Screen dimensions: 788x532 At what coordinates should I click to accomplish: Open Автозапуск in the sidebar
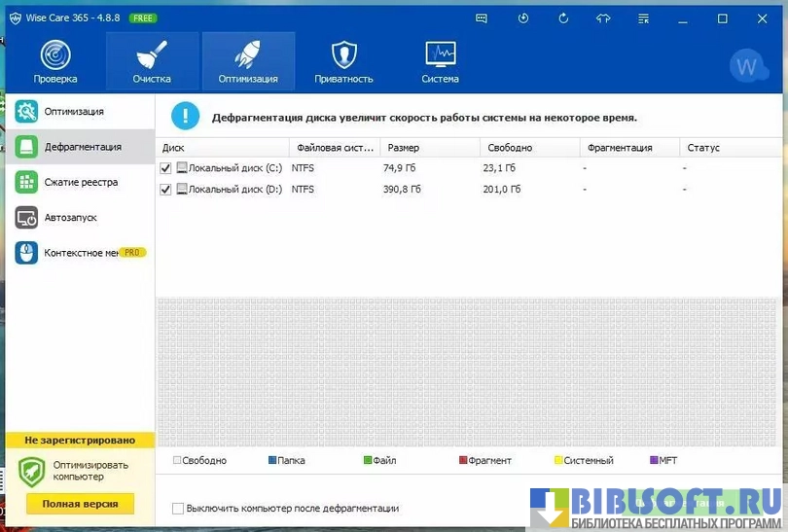coord(70,218)
